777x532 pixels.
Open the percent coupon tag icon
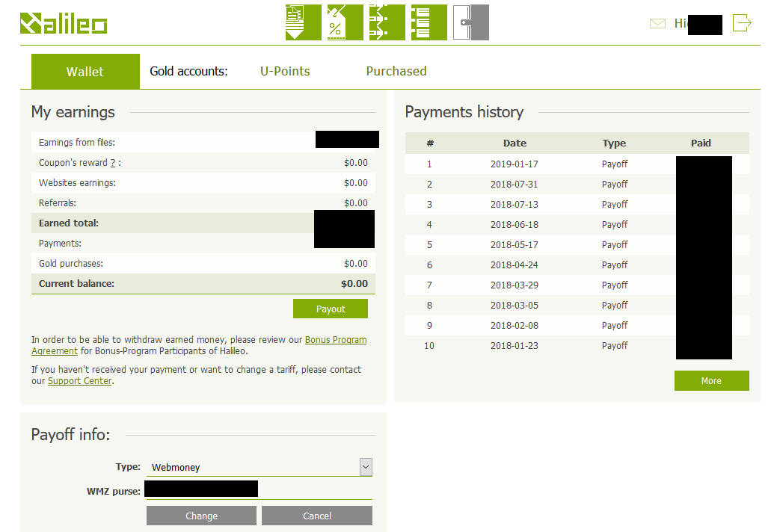point(345,22)
